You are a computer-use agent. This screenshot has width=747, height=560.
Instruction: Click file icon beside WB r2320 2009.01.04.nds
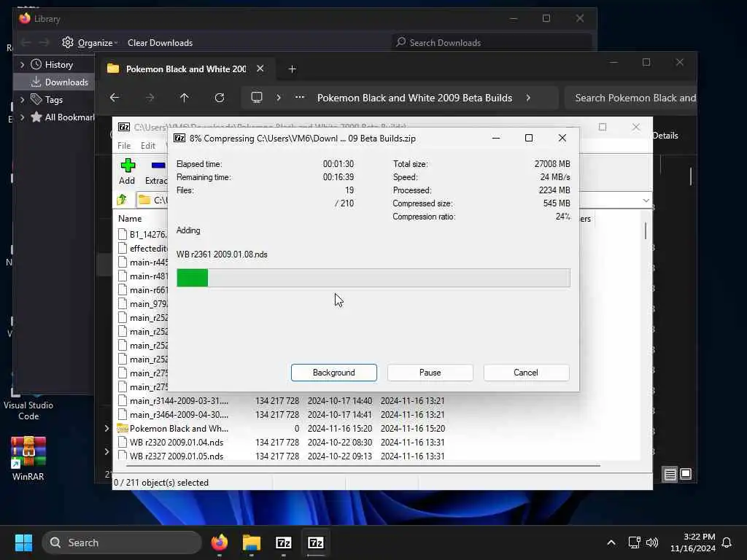pos(123,442)
